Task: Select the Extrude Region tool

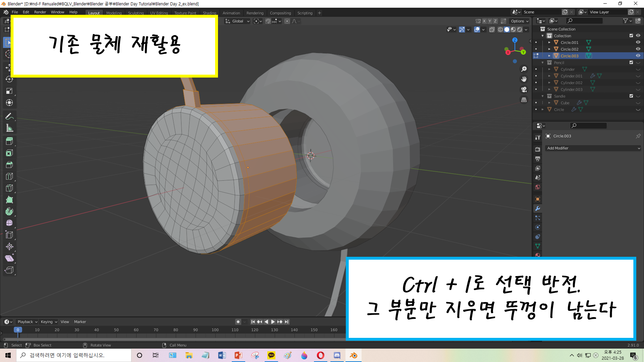Action: pos(9,141)
